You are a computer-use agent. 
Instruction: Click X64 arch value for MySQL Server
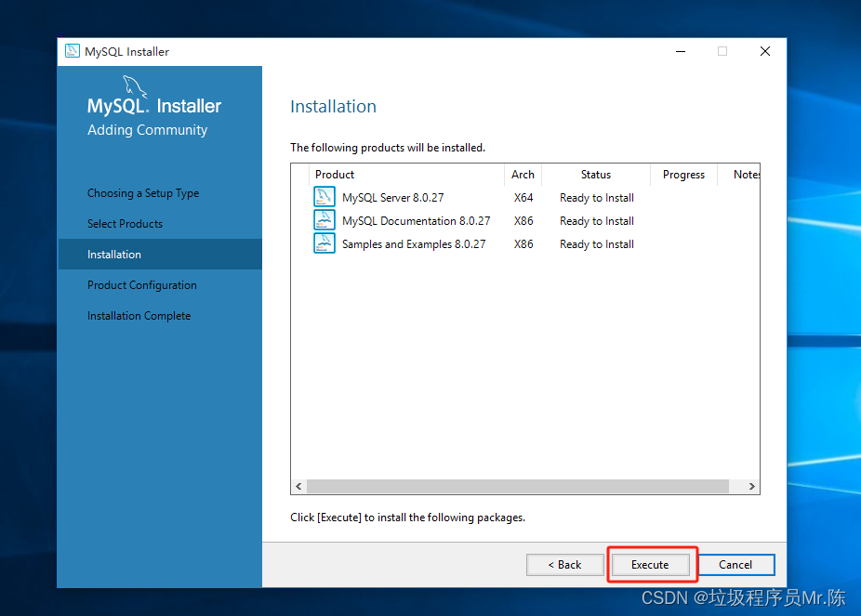click(x=523, y=198)
